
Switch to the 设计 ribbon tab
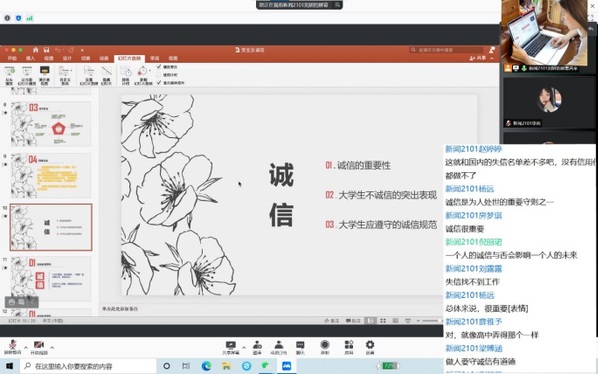[67, 58]
